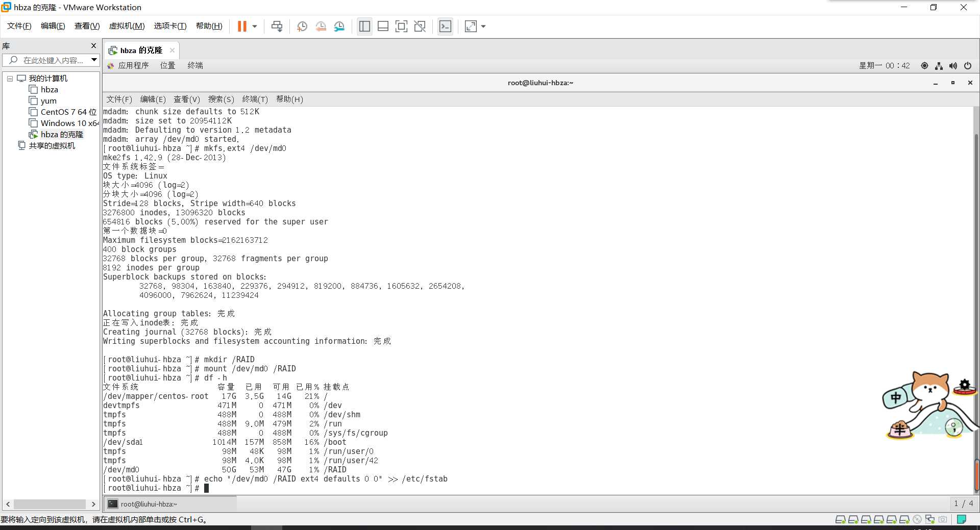Open the GNOME 位置 menu
Image resolution: width=980 pixels, height=530 pixels.
point(167,65)
